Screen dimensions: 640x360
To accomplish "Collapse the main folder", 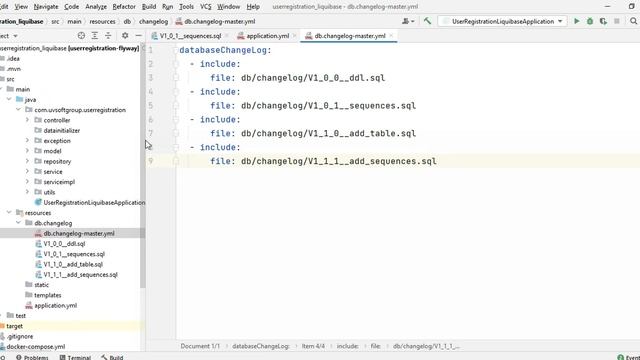I will tap(2, 89).
